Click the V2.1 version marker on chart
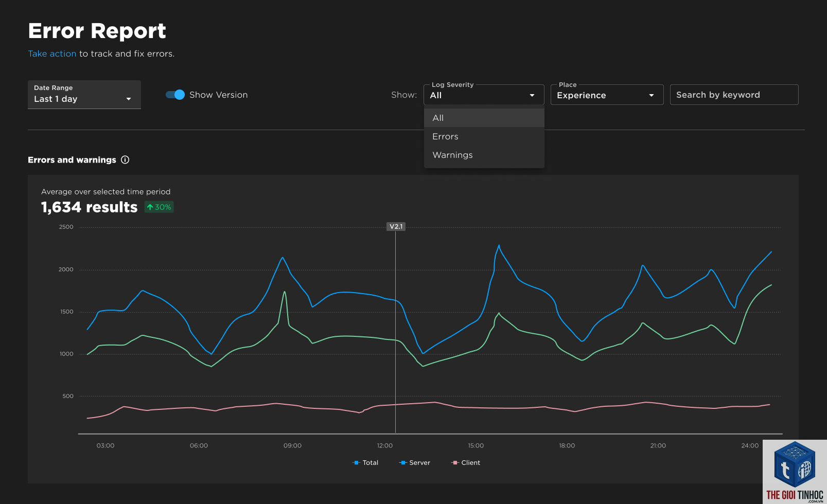827x504 pixels. pyautogui.click(x=396, y=226)
